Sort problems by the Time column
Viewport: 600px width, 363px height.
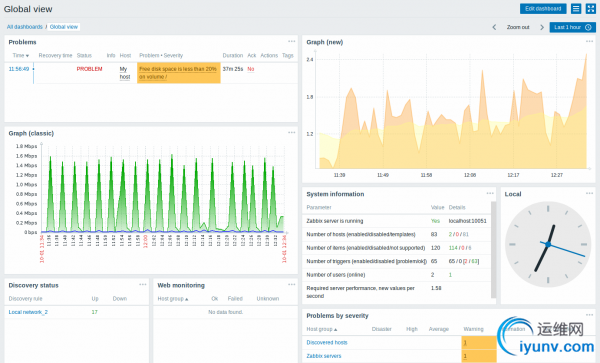pyautogui.click(x=21, y=55)
